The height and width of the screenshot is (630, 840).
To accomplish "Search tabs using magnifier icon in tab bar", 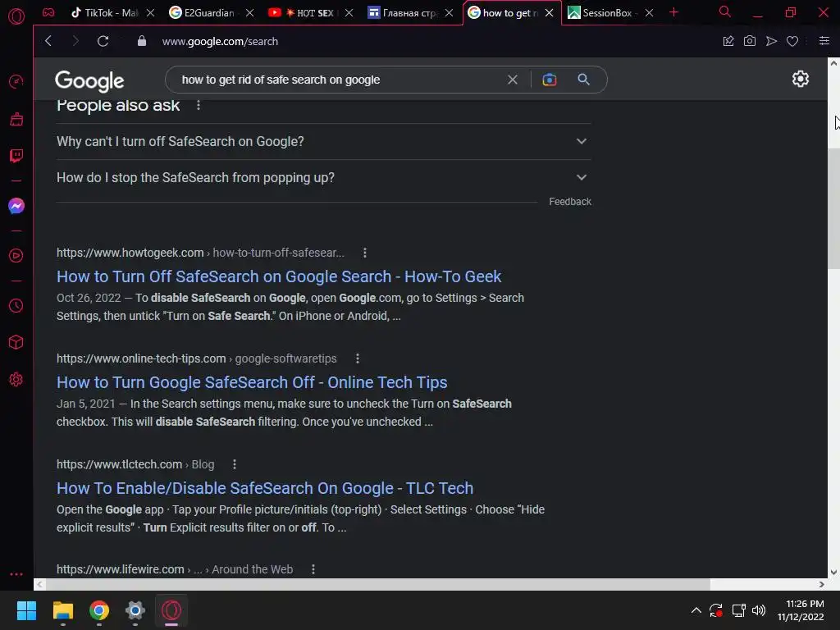I will coord(725,11).
